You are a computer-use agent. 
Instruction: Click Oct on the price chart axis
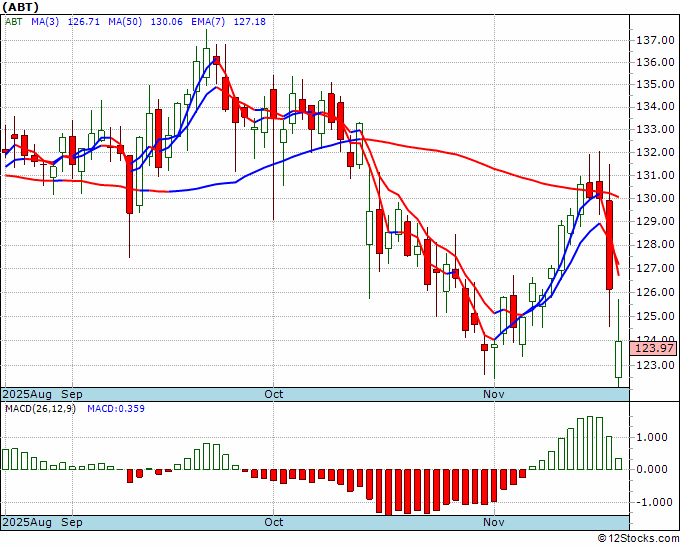pyautogui.click(x=274, y=394)
